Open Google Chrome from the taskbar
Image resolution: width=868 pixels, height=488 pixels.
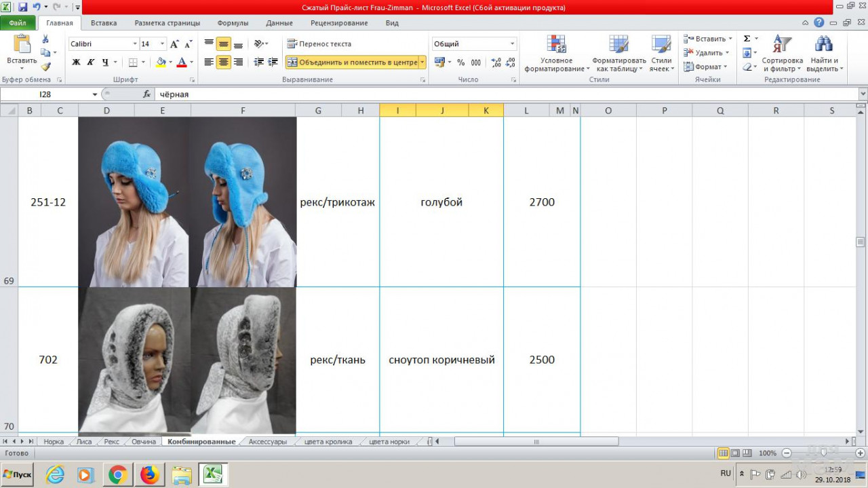[x=117, y=474]
